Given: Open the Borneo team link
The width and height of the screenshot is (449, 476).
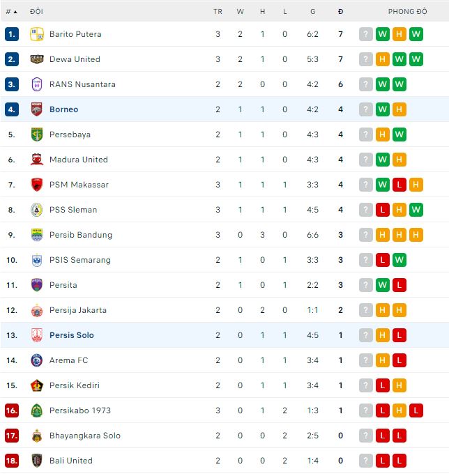Looking at the screenshot, I should click(x=63, y=109).
